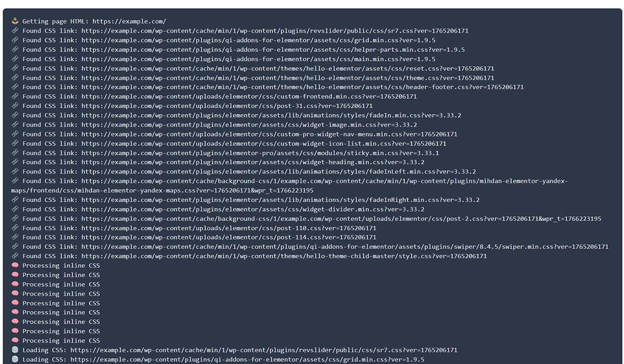Click link icon beside post-31.css line
The image size is (624, 364).
[15, 106]
